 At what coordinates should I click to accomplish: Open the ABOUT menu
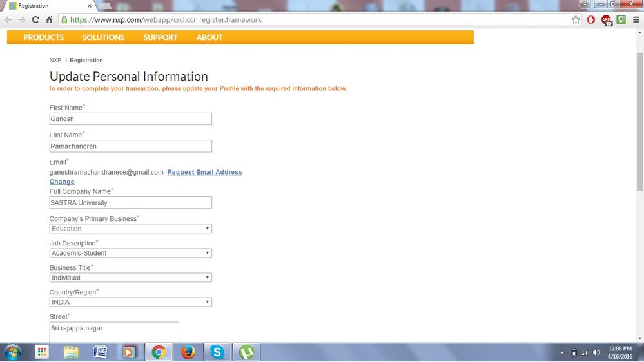click(x=210, y=37)
